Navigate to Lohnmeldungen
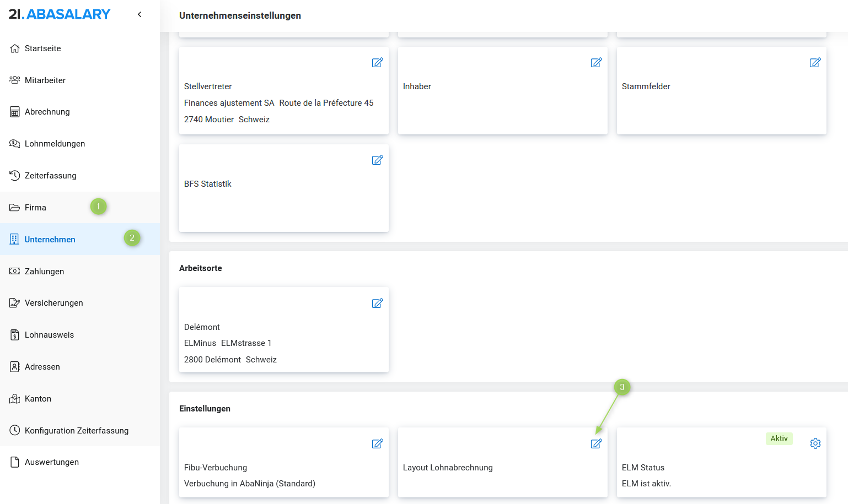This screenshot has width=848, height=504. pos(55,144)
